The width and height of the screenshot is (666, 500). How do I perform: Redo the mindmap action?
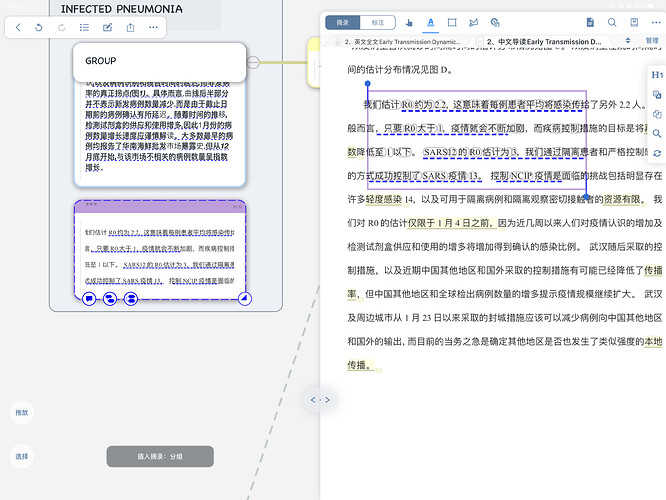(x=62, y=27)
